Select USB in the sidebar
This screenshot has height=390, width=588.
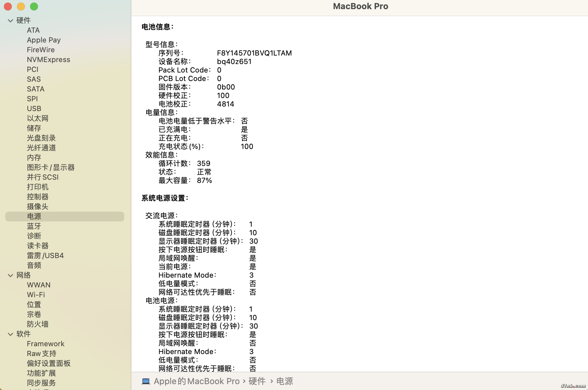tap(34, 108)
